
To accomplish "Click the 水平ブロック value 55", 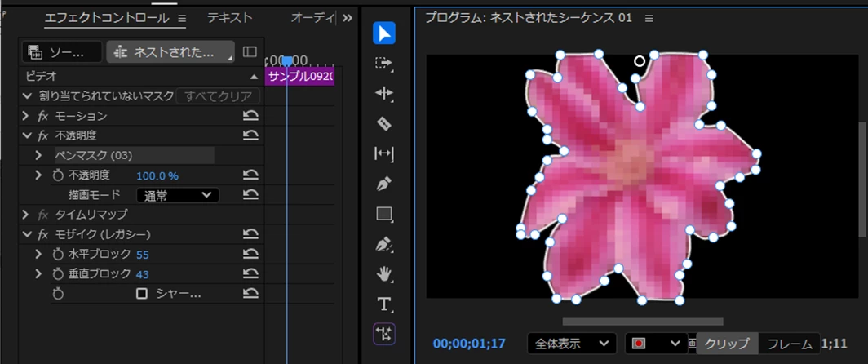I will [x=142, y=255].
